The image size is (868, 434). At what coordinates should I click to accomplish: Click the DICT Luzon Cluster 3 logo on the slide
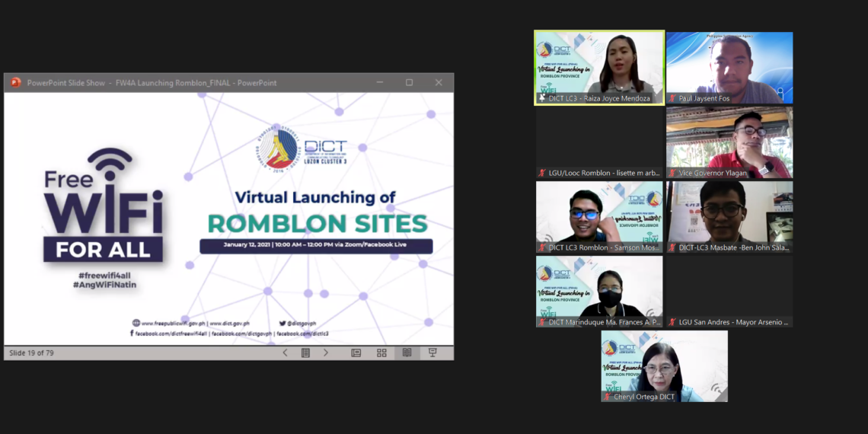point(302,150)
